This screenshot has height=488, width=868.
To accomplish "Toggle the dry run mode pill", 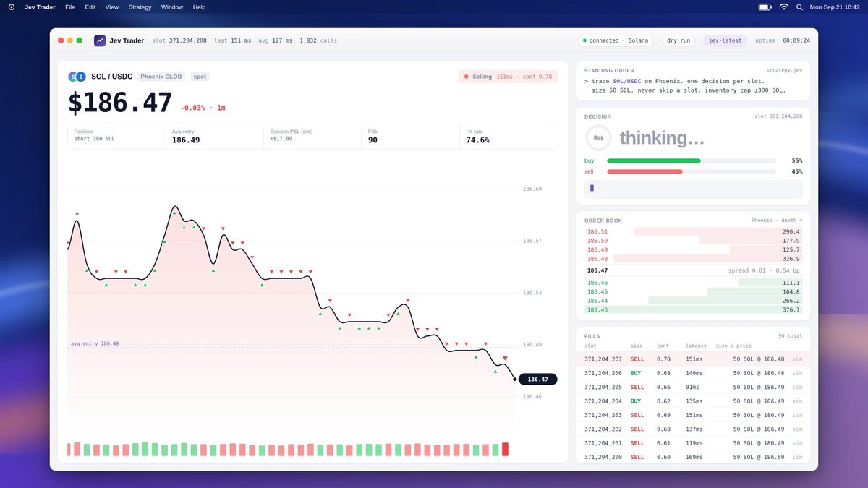I will 678,40.
